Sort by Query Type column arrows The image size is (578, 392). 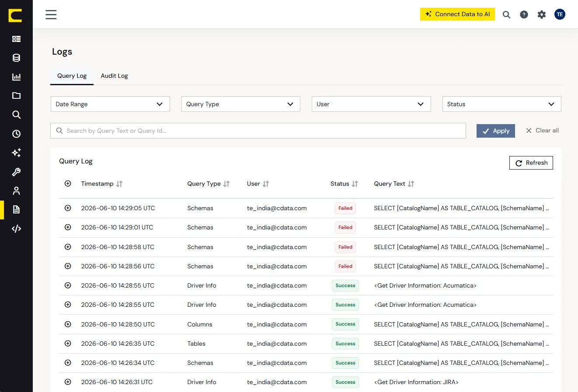coord(226,184)
